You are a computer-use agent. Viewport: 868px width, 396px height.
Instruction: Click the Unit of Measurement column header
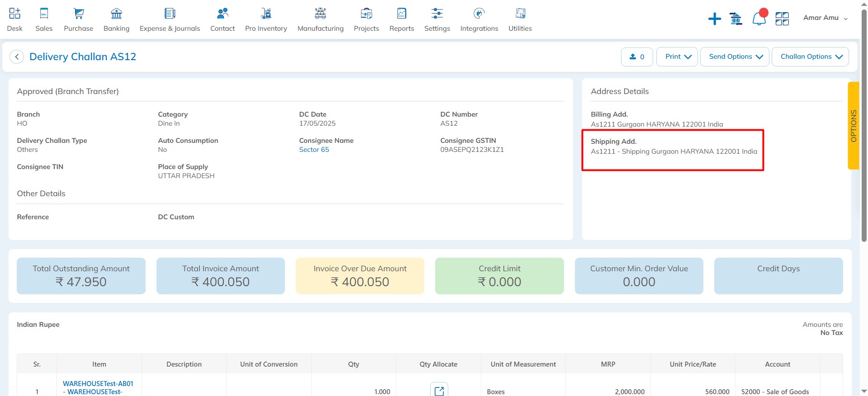[x=523, y=364]
